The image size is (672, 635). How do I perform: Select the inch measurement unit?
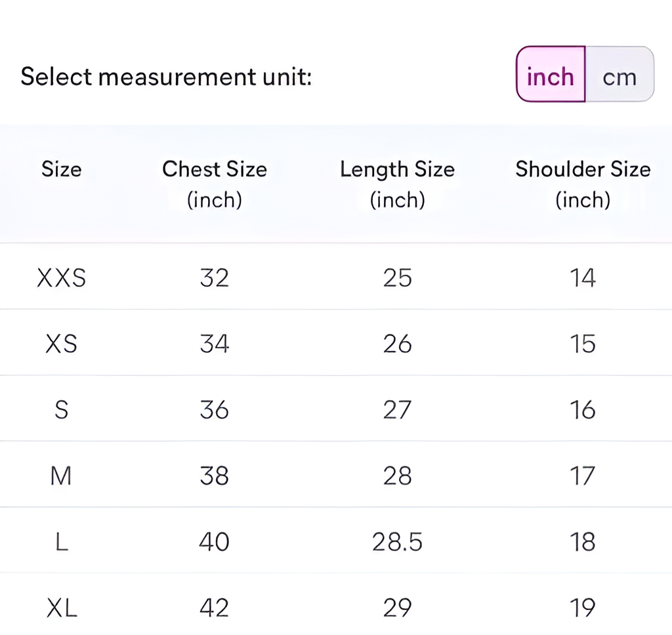coord(550,76)
